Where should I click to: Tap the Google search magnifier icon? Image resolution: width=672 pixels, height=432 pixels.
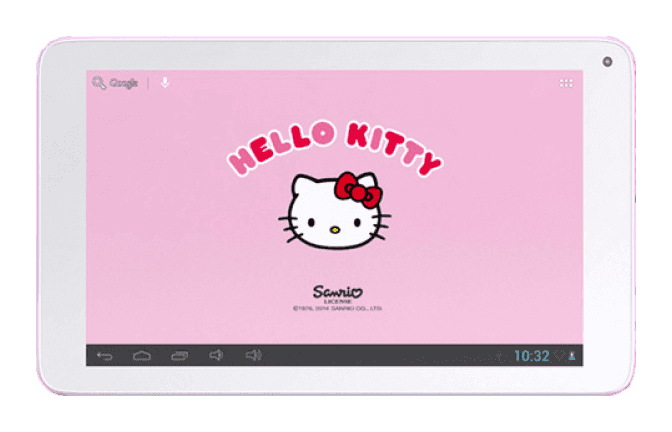(99, 83)
